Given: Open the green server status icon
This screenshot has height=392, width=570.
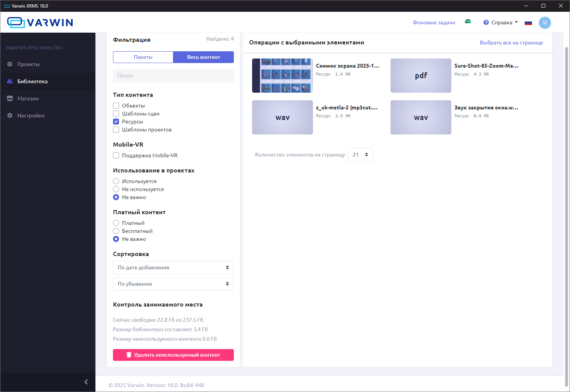Looking at the screenshot, I should pyautogui.click(x=468, y=22).
